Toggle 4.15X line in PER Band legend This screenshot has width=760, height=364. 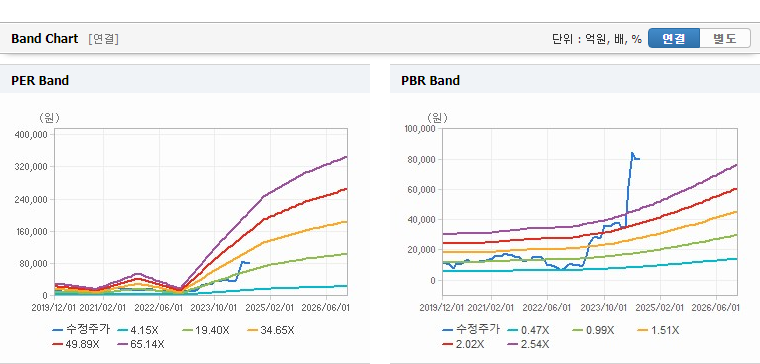(138, 330)
